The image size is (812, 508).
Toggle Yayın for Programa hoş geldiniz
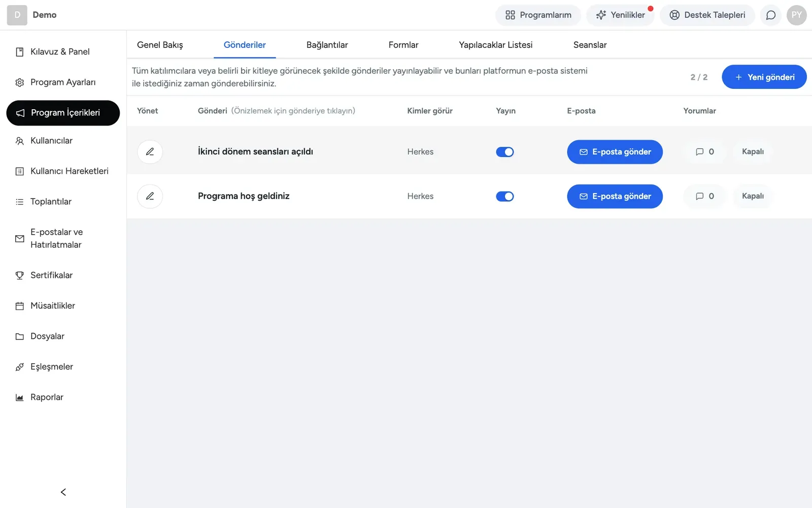tap(505, 196)
